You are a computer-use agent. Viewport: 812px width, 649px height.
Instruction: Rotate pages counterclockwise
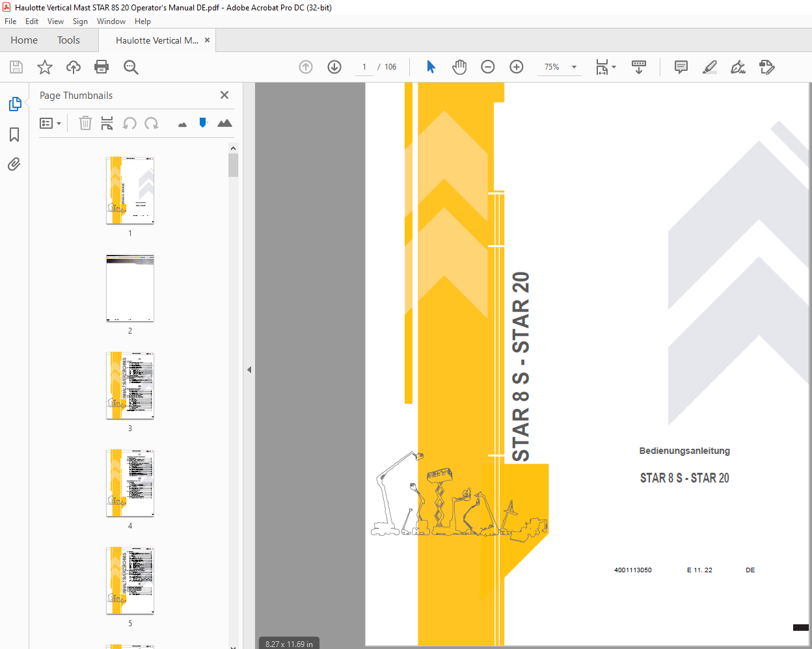(x=130, y=123)
